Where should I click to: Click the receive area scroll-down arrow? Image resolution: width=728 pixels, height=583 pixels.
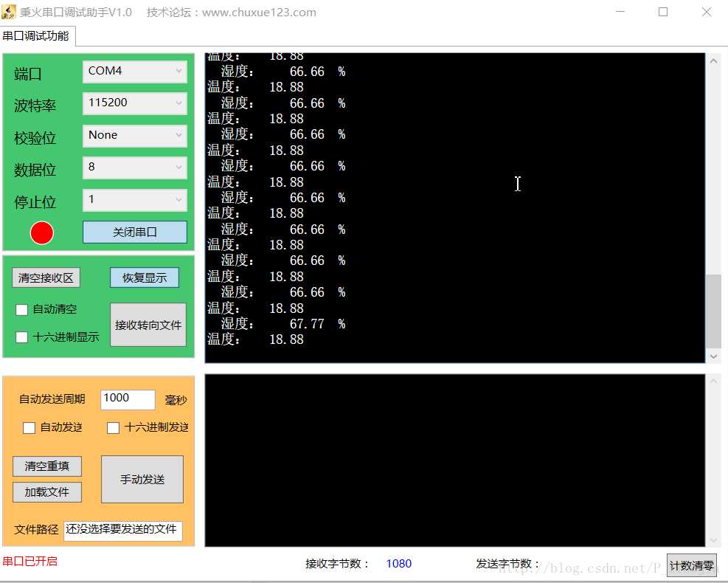pos(713,356)
